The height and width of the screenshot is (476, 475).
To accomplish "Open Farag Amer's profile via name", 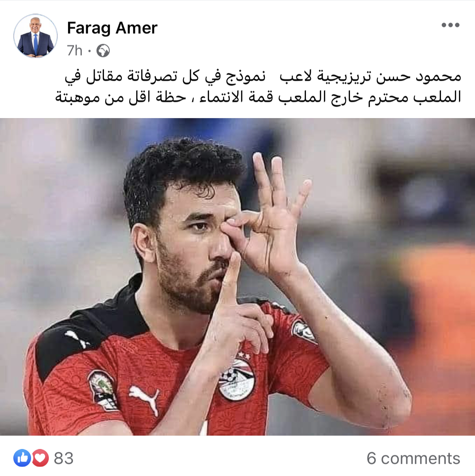I will coord(112,28).
